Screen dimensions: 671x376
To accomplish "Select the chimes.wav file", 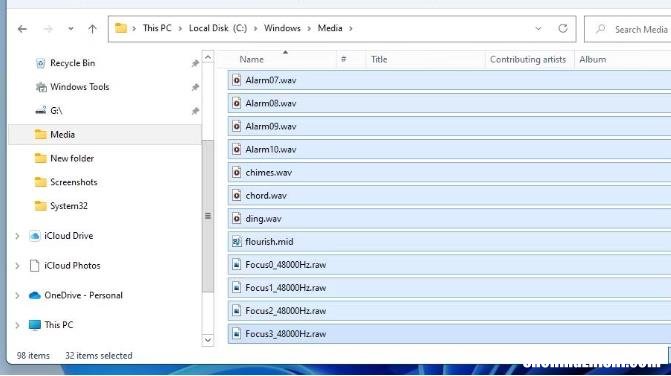I will pos(449,173).
